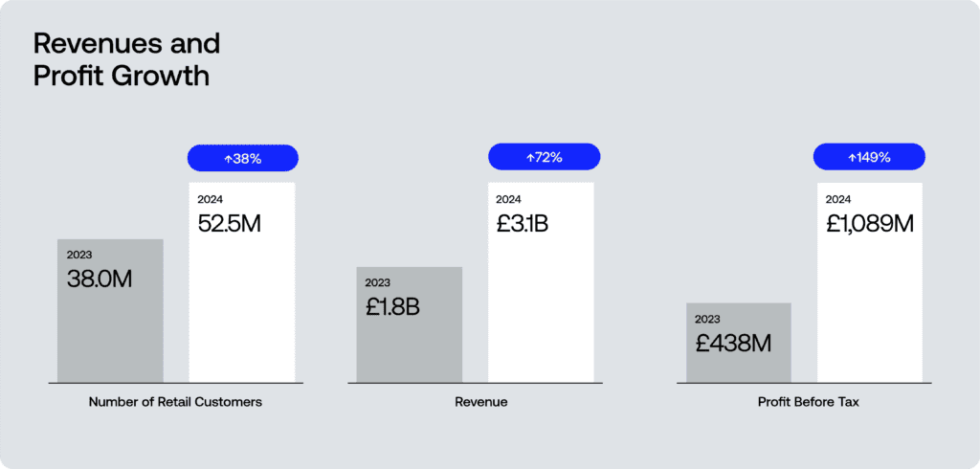The image size is (980, 469).
Task: Select the 2023 retail customers 38.0M bar
Action: [x=111, y=311]
